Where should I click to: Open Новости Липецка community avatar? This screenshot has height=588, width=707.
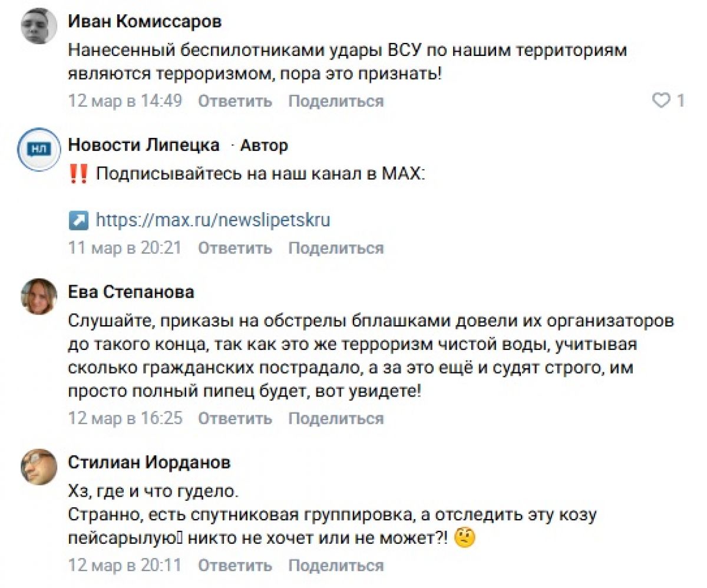coord(38,150)
